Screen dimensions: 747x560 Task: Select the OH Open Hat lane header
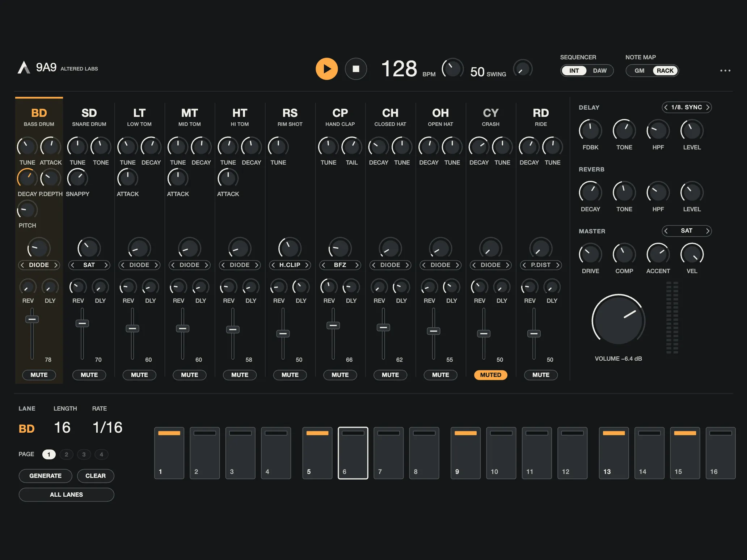click(x=440, y=117)
